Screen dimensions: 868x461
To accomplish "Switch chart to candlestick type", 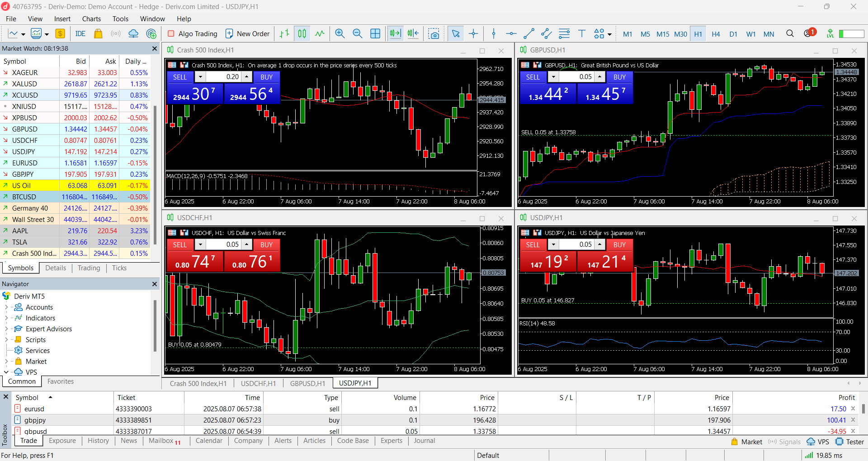I will (302, 34).
